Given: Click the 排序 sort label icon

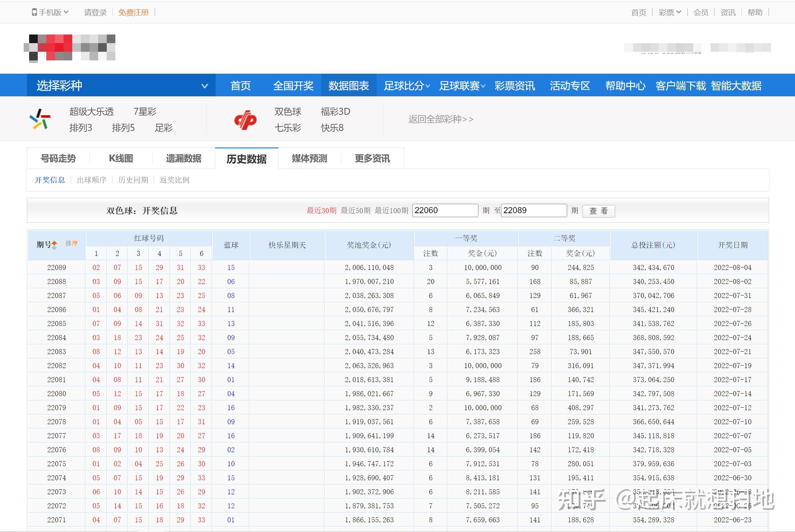Looking at the screenshot, I should click(x=72, y=244).
